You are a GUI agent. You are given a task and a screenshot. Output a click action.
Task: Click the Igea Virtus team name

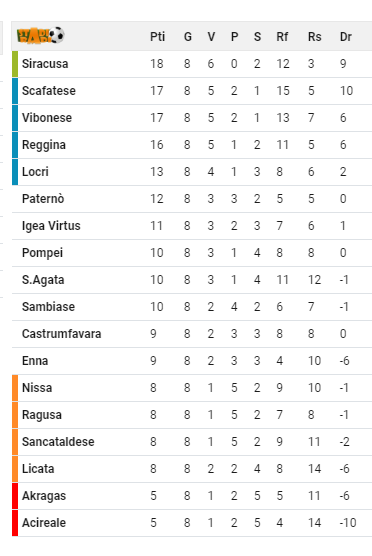[51, 226]
